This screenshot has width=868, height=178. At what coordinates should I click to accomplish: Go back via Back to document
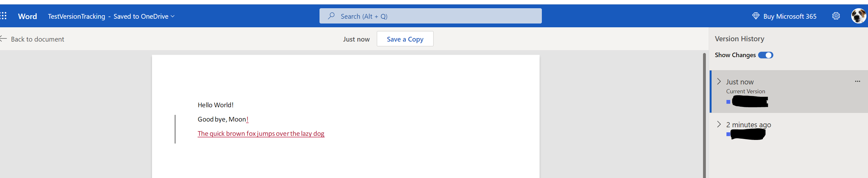[x=32, y=39]
